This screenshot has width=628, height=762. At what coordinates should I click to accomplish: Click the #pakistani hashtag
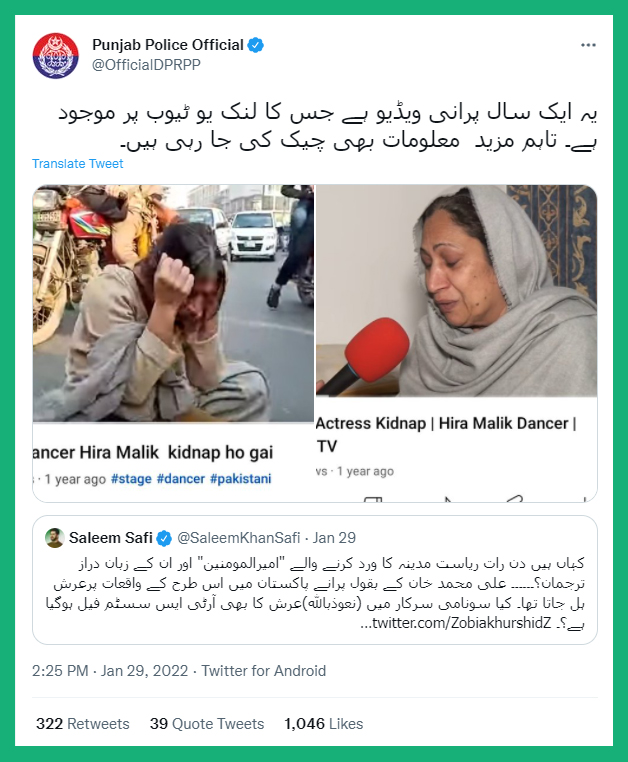[x=241, y=479]
